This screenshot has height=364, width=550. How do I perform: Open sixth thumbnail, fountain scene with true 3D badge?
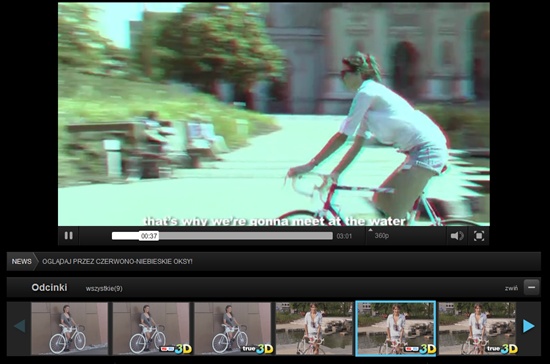(477, 329)
